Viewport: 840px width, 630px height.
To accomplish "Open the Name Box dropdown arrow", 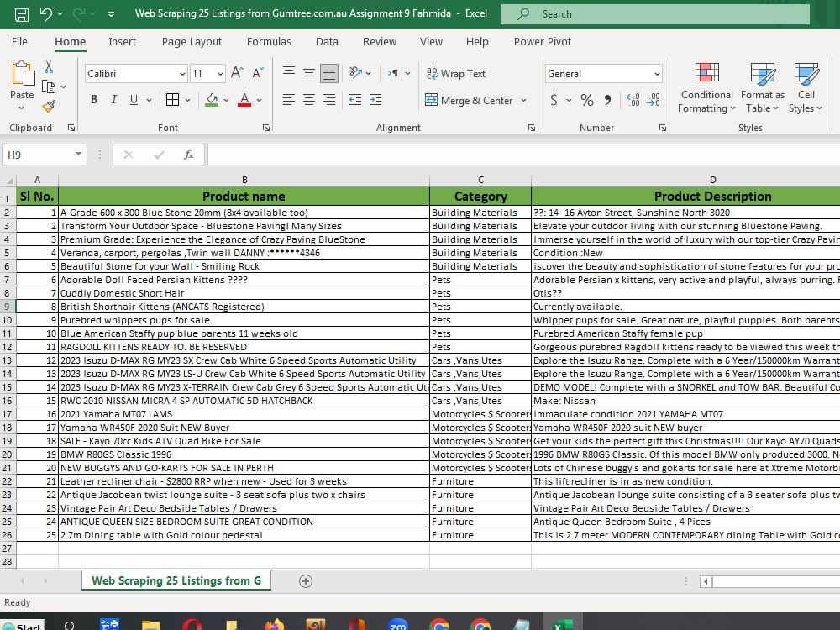I will (78, 155).
